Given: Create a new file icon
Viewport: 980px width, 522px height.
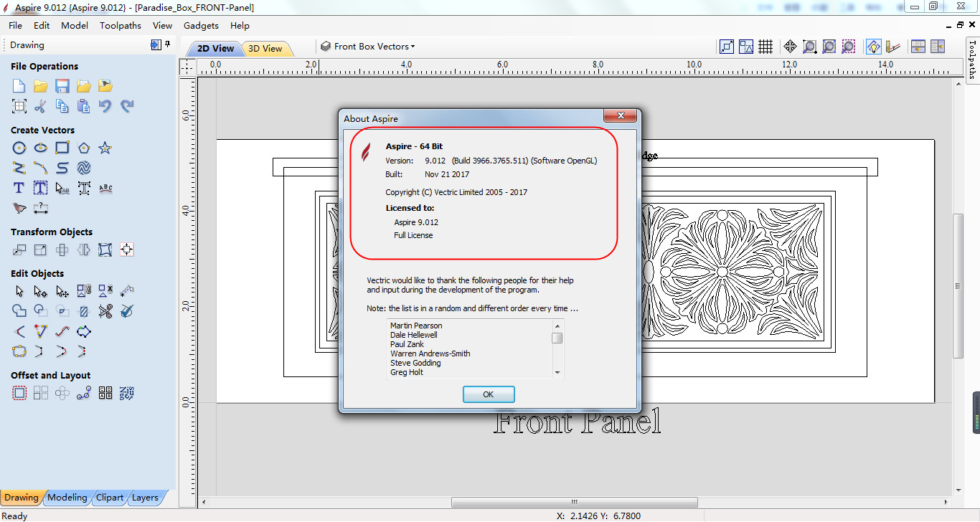Looking at the screenshot, I should tap(19, 86).
